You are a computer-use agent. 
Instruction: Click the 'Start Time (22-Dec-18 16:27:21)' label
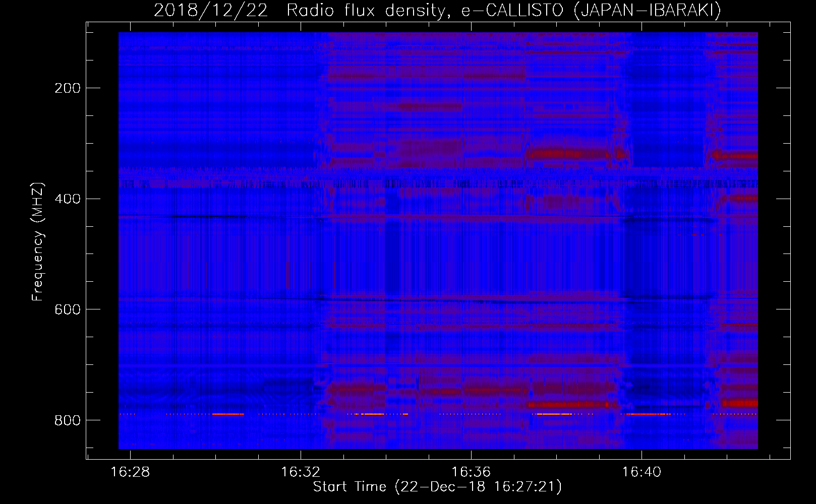[437, 487]
